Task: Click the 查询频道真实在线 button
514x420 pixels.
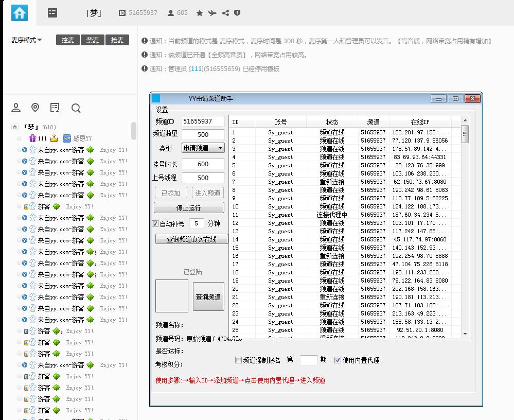Action: point(191,239)
